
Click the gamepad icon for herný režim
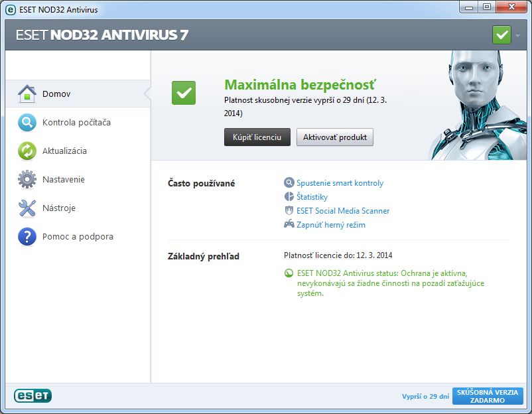(x=289, y=224)
